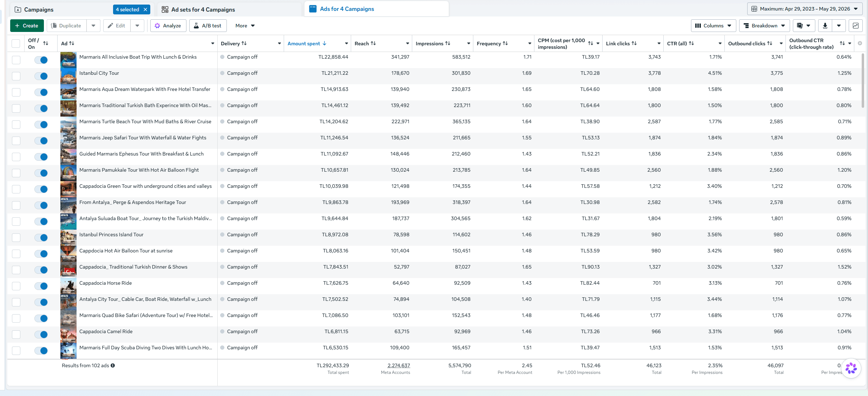Viewport: 868px width, 396px height.
Task: Click amount TL22,858.44 cell
Action: pyautogui.click(x=333, y=57)
